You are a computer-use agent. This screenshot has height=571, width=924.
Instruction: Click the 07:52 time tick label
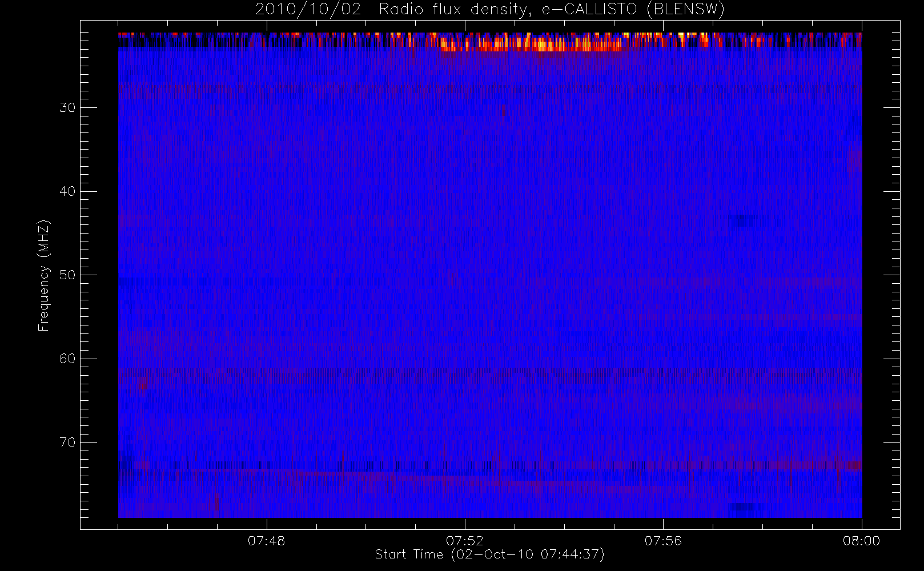[465, 541]
